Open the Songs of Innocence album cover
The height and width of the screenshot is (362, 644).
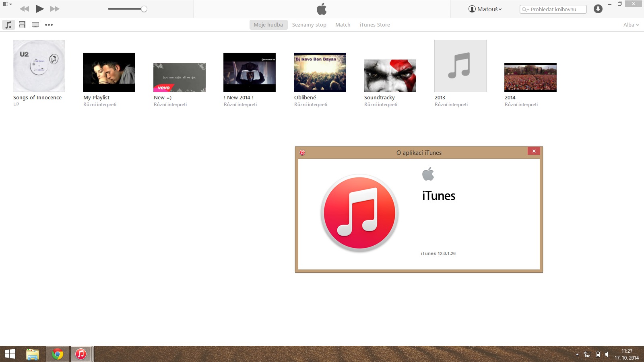39,66
